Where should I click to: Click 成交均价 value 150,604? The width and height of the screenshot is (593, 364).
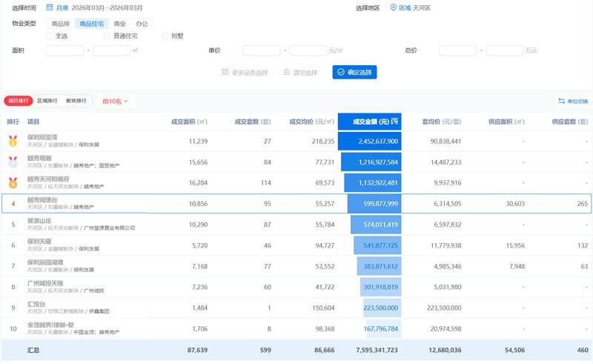coord(323,308)
